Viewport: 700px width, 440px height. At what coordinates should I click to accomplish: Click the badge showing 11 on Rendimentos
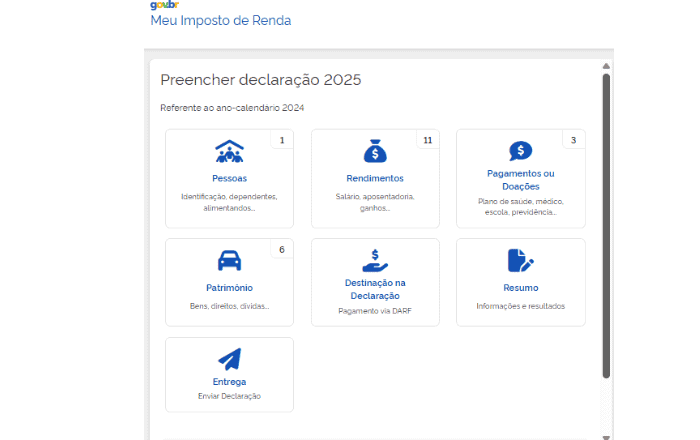[427, 140]
